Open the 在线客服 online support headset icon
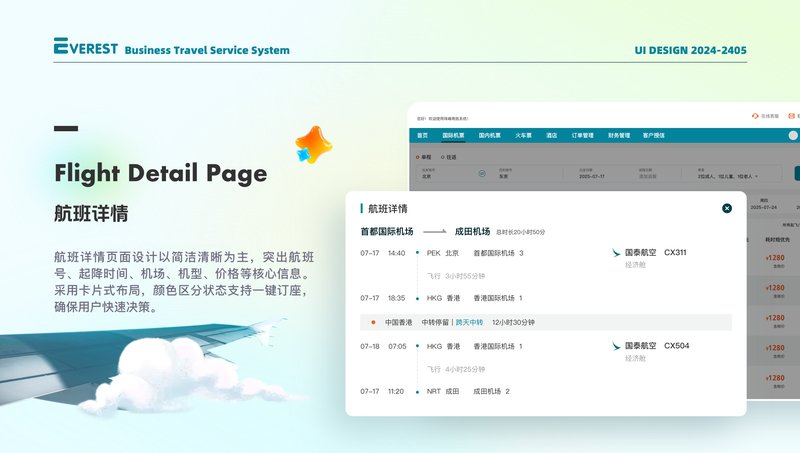The image size is (800, 453). tap(755, 116)
